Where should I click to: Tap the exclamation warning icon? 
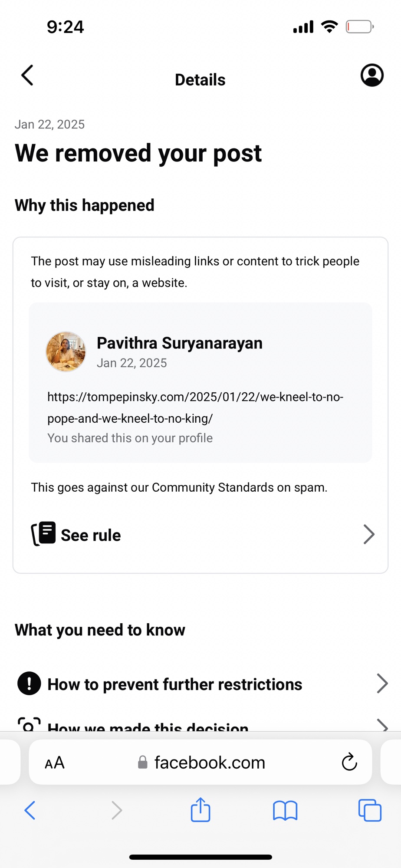click(29, 684)
